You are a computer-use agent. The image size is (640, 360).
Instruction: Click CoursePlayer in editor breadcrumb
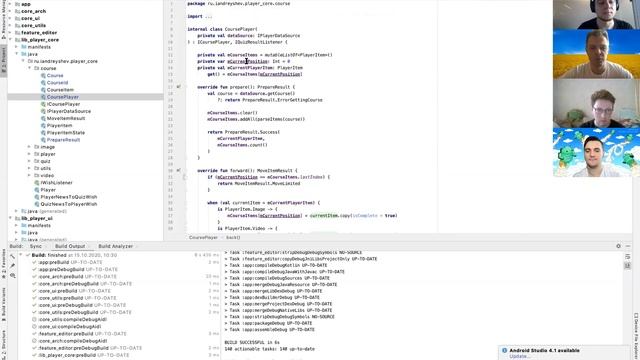[203, 237]
